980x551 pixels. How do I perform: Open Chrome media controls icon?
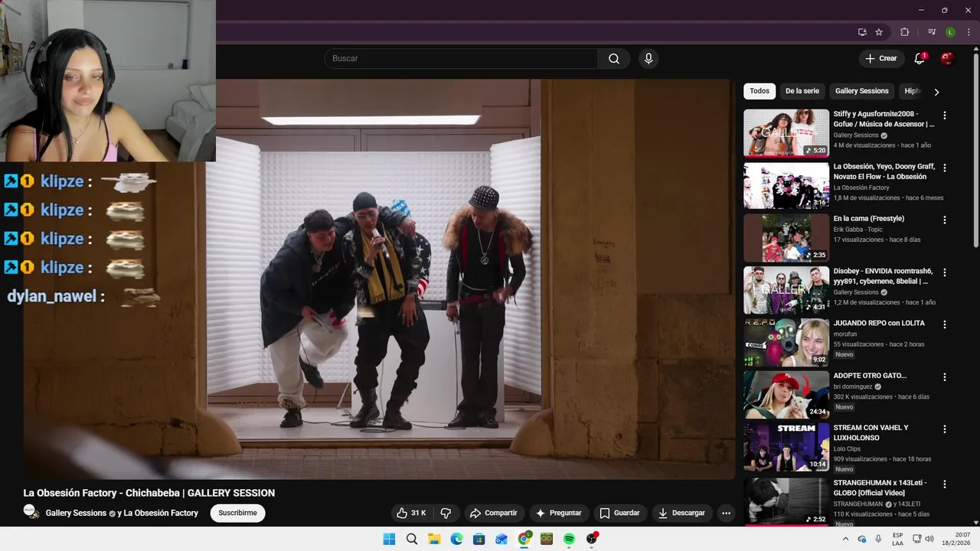(x=932, y=32)
